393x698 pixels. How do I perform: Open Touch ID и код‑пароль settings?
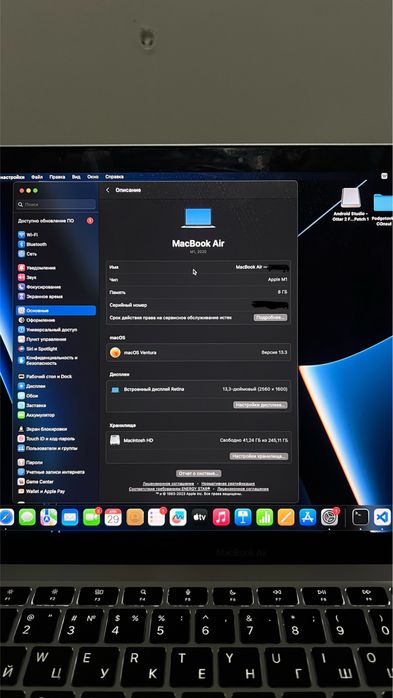pyautogui.click(x=56, y=439)
